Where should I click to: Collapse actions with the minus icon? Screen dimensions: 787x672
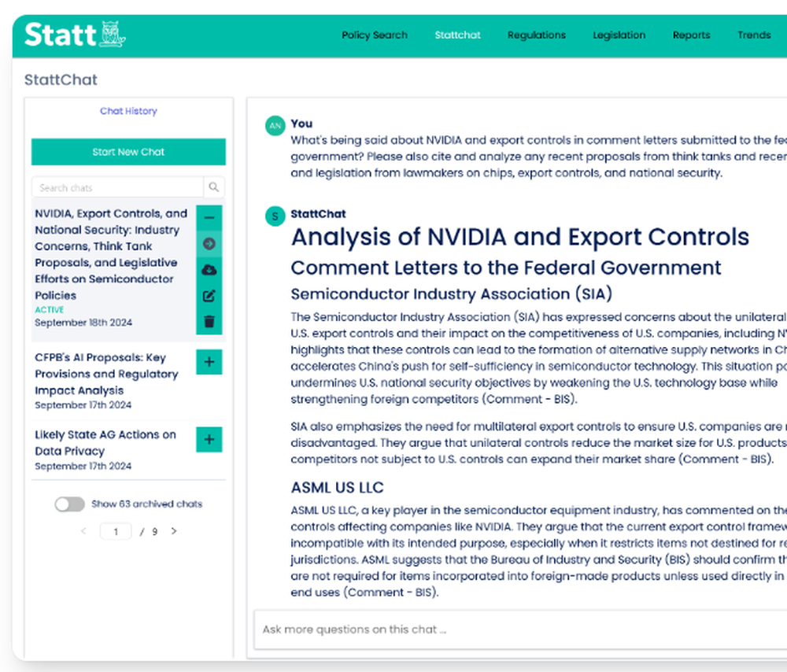point(209,218)
